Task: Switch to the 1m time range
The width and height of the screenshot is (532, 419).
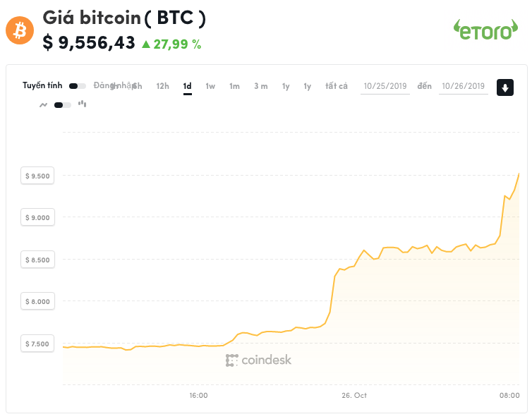Action: click(234, 86)
